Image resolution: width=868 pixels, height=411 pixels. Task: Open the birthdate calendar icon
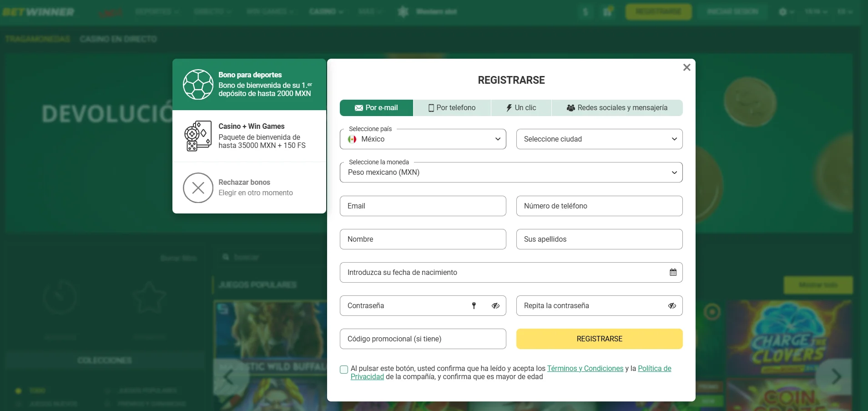673,272
